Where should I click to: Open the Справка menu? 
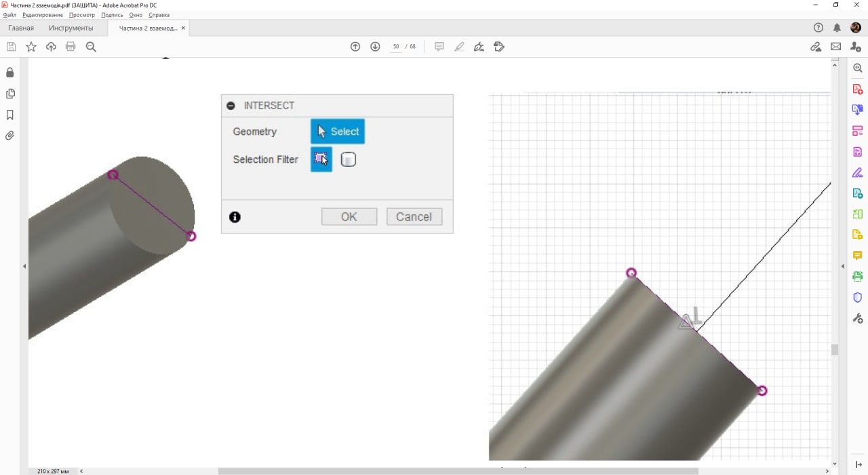click(x=159, y=15)
